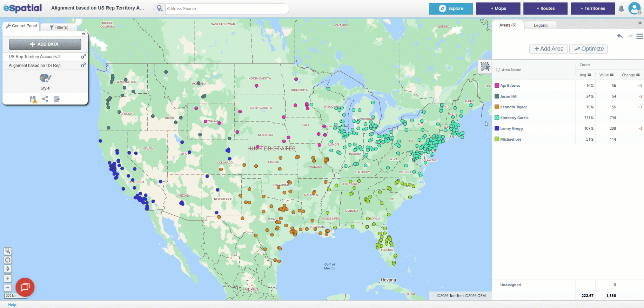Image resolution: width=644 pixels, height=308 pixels.
Task: Click the export map icon
Action: click(57, 99)
